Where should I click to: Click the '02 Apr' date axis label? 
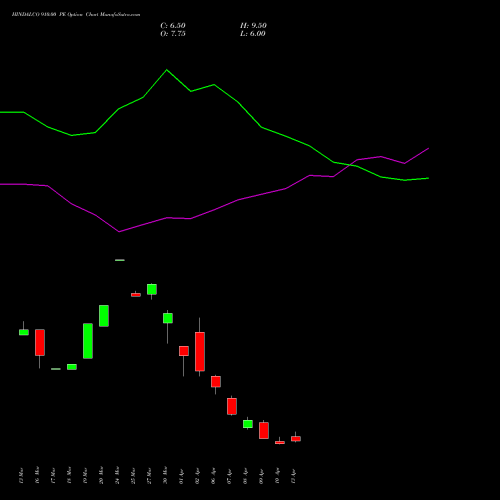coord(197,475)
